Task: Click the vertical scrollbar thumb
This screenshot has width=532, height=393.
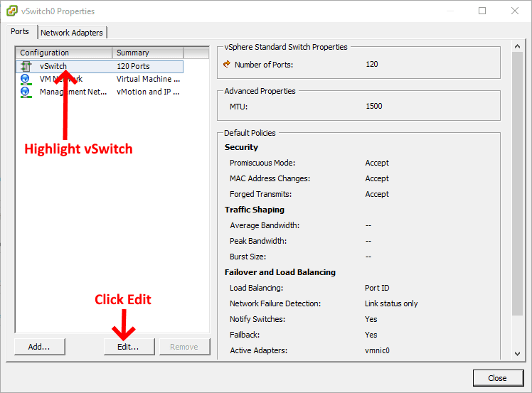Action: pyautogui.click(x=517, y=183)
